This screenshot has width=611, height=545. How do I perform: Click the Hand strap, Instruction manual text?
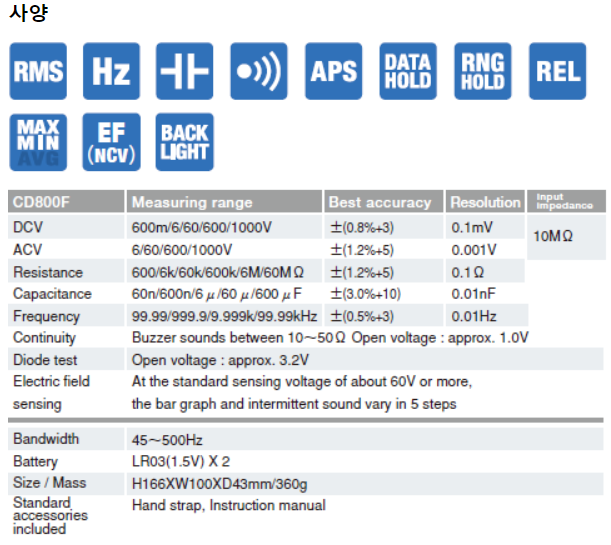(x=229, y=506)
